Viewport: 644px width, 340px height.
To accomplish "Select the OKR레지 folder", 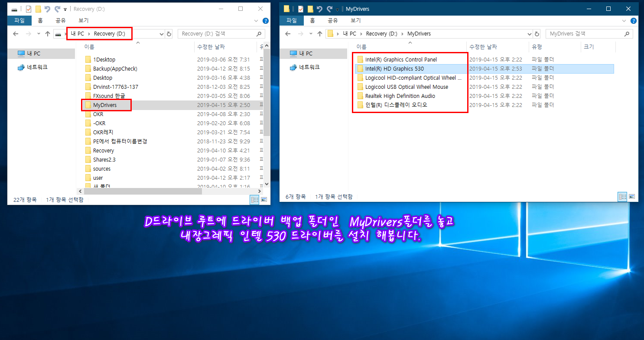I will click(x=99, y=133).
